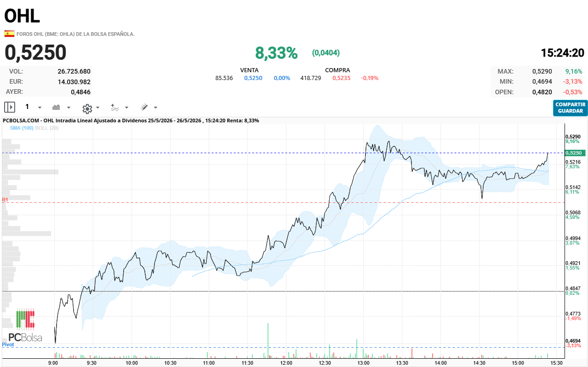588x367 pixels.
Task: Click the SMA (100) indicator label
Action: pyautogui.click(x=22, y=128)
